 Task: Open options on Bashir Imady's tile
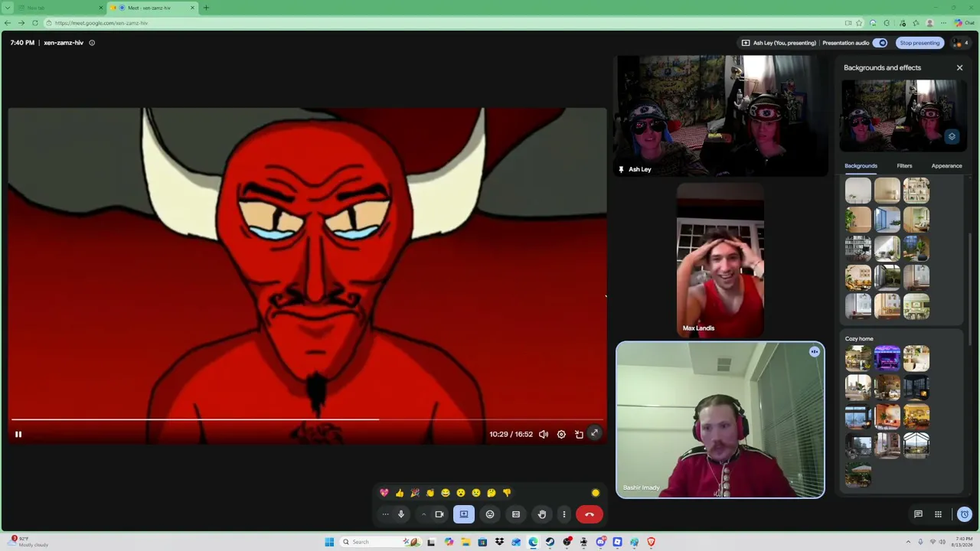coord(815,352)
